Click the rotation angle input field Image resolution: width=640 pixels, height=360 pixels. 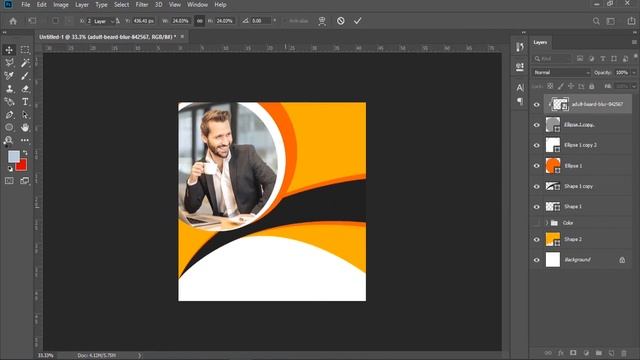[x=260, y=21]
